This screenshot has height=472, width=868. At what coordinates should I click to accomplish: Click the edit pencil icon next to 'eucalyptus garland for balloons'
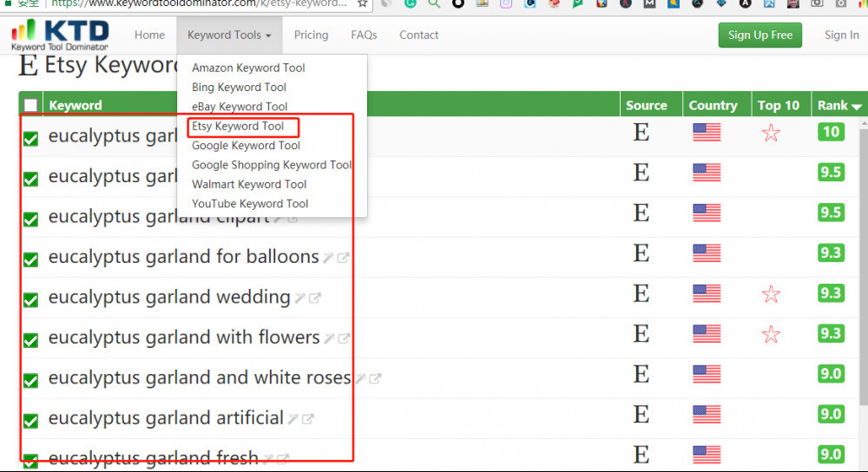(328, 258)
